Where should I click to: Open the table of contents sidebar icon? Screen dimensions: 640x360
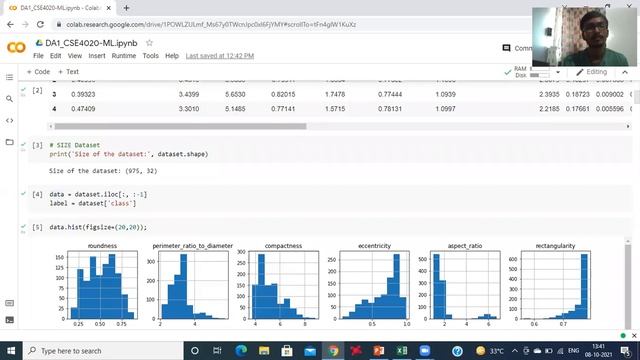point(9,77)
